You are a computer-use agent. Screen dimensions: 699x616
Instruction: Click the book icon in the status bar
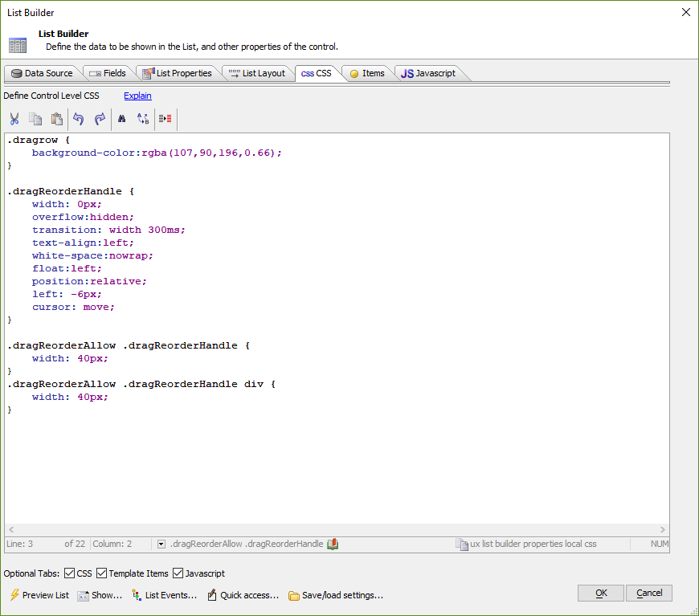333,544
